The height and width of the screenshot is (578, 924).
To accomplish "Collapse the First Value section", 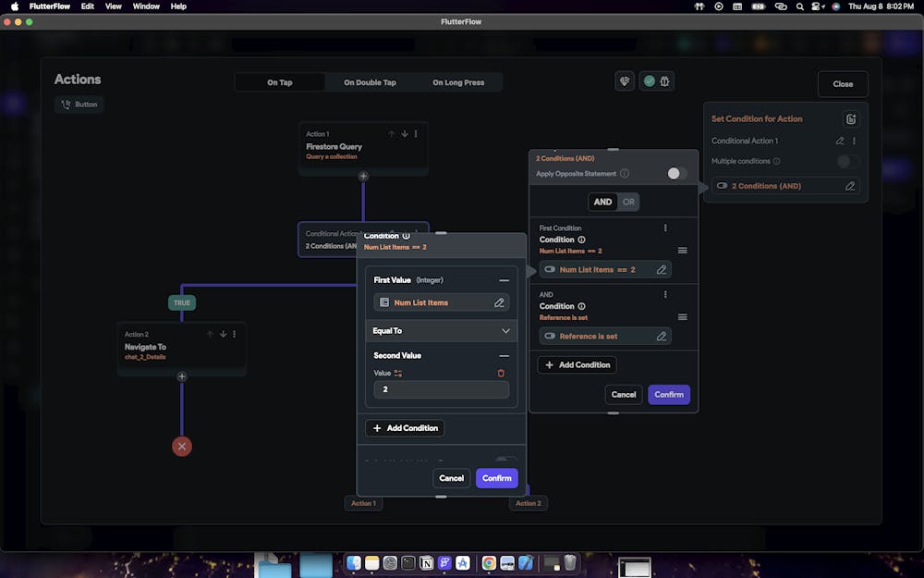I will click(x=504, y=281).
